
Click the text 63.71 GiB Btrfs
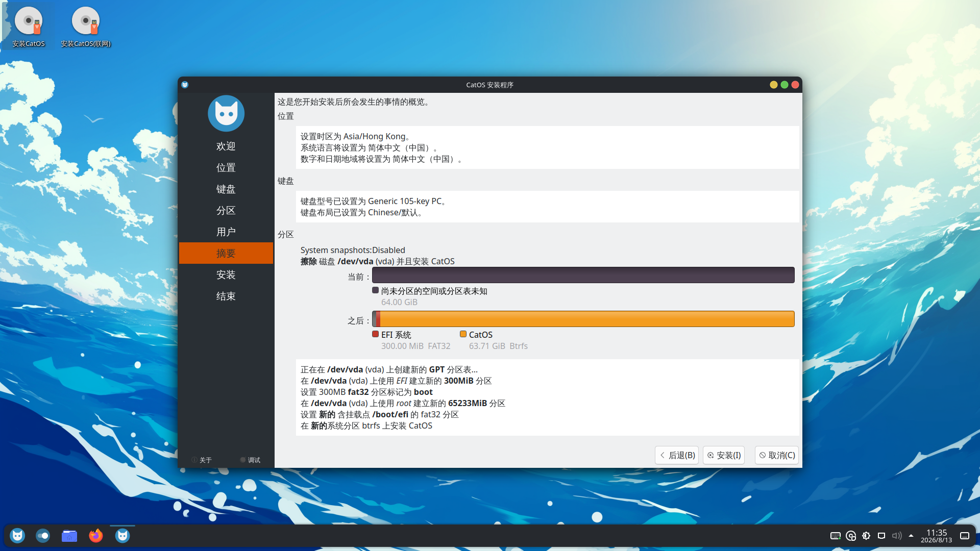tap(498, 346)
